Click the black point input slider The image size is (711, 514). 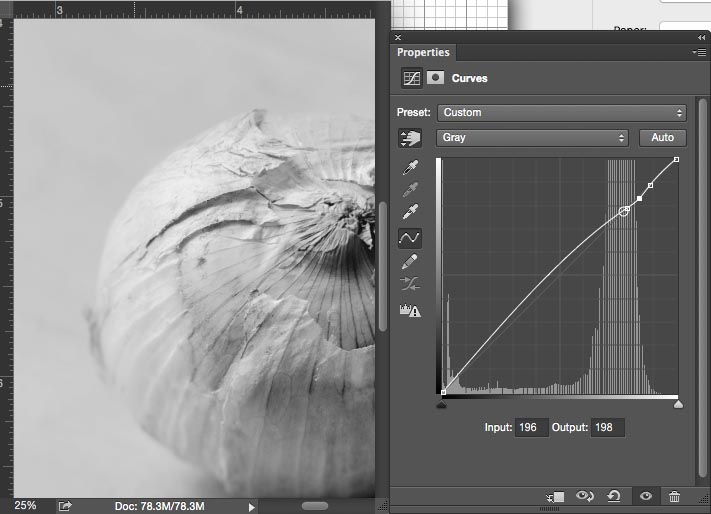pos(442,404)
